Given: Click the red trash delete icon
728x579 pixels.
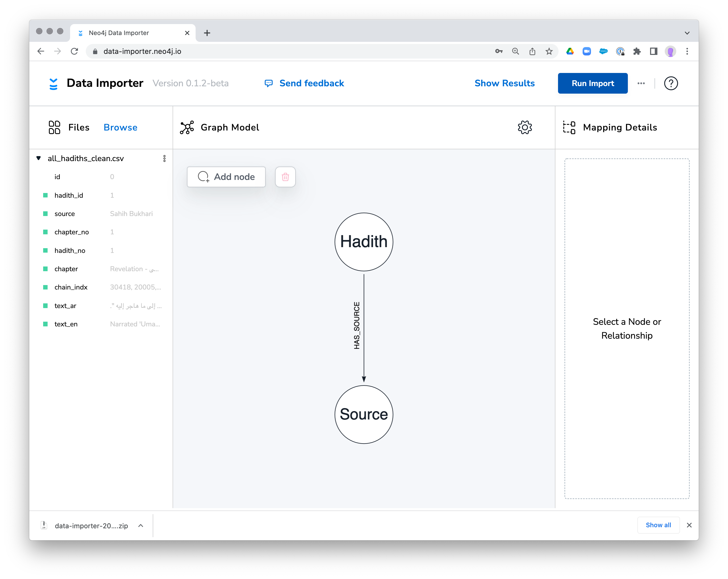Looking at the screenshot, I should (285, 177).
